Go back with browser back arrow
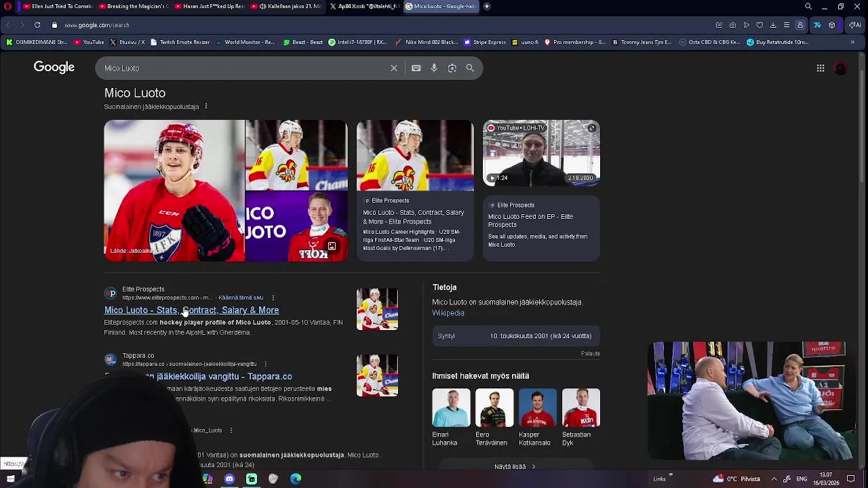 8,25
